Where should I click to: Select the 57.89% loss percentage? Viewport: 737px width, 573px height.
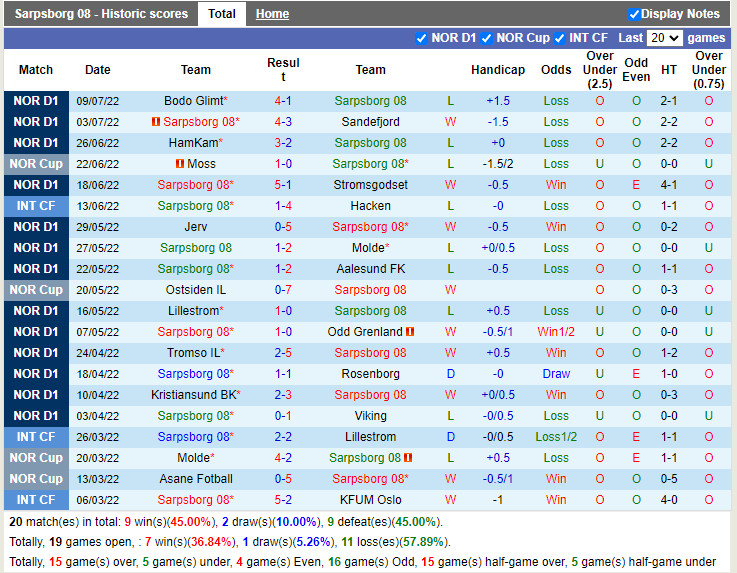[x=422, y=542]
